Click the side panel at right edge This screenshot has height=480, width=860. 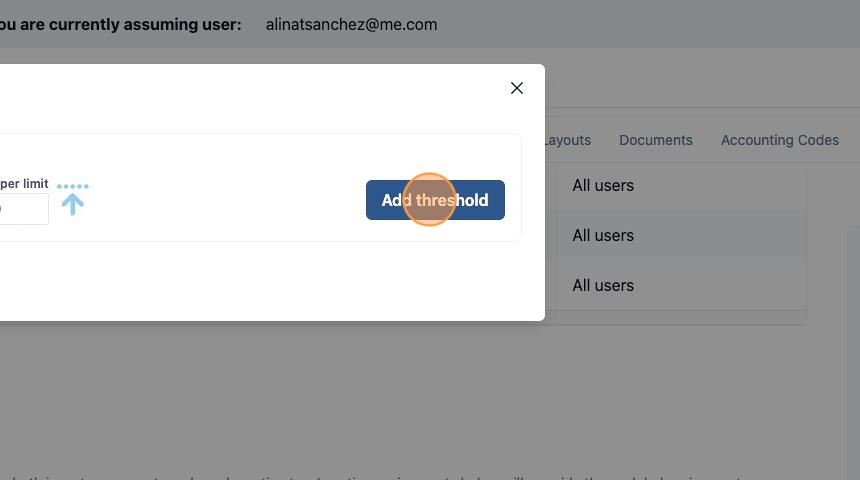click(x=854, y=351)
